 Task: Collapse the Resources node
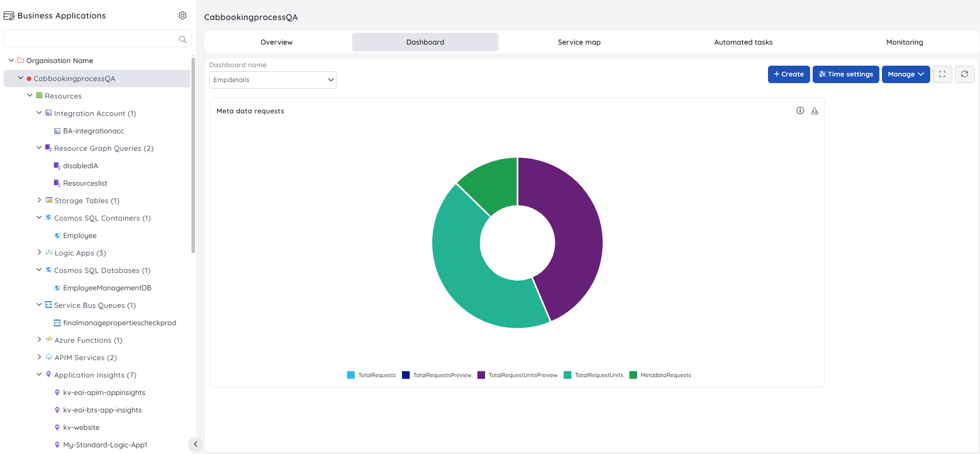point(30,95)
